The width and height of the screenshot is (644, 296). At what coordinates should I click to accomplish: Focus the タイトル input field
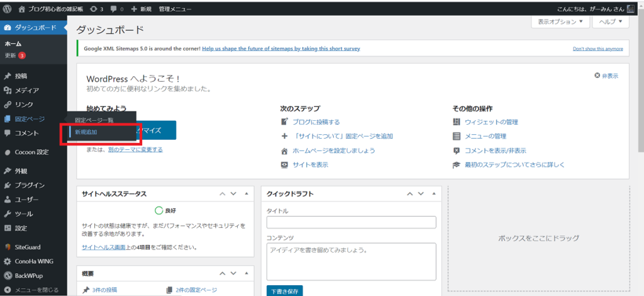(x=351, y=222)
